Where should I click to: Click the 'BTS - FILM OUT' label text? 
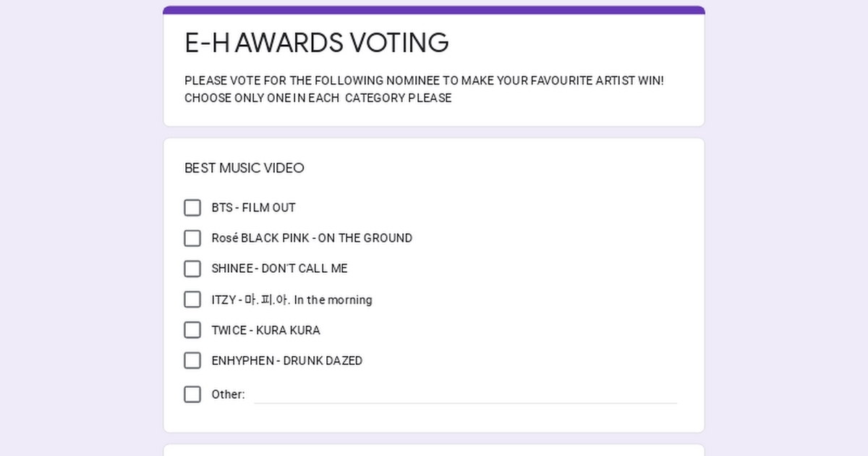(253, 208)
